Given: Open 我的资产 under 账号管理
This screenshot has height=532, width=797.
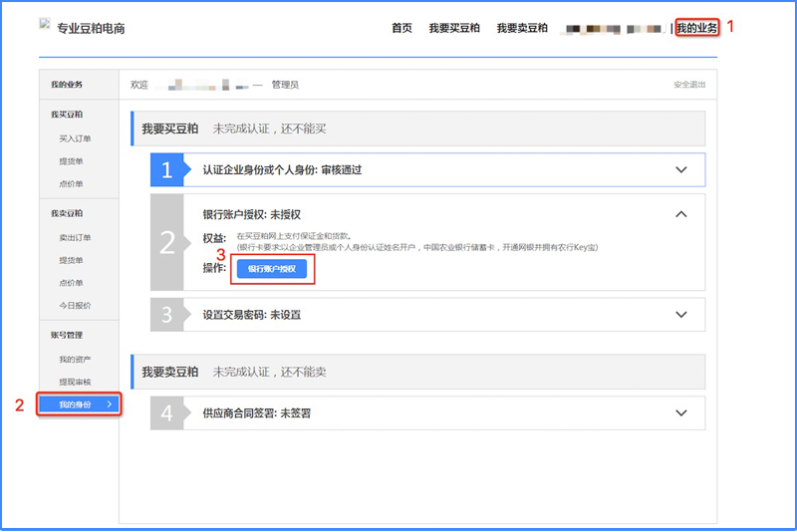Looking at the screenshot, I should [75, 359].
